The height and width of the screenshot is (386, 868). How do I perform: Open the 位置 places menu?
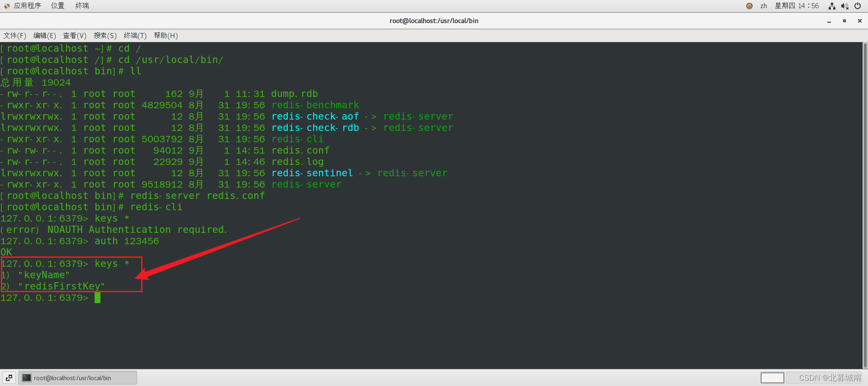[x=57, y=6]
